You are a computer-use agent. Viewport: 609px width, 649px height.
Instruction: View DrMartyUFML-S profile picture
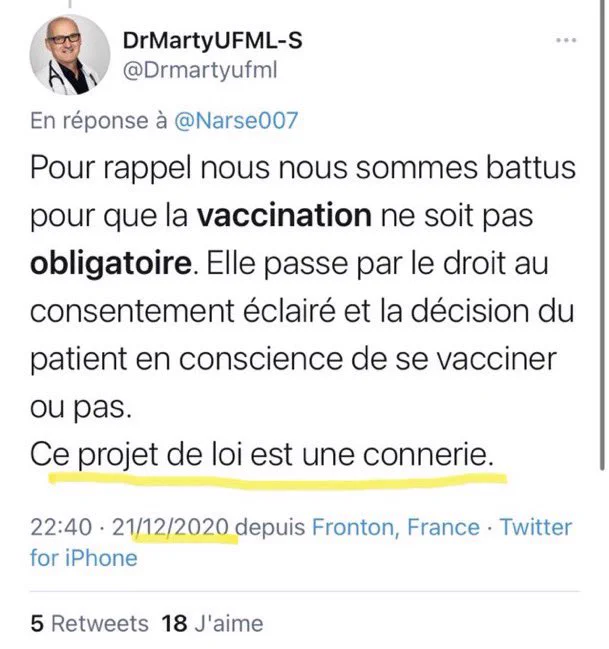coord(70,55)
